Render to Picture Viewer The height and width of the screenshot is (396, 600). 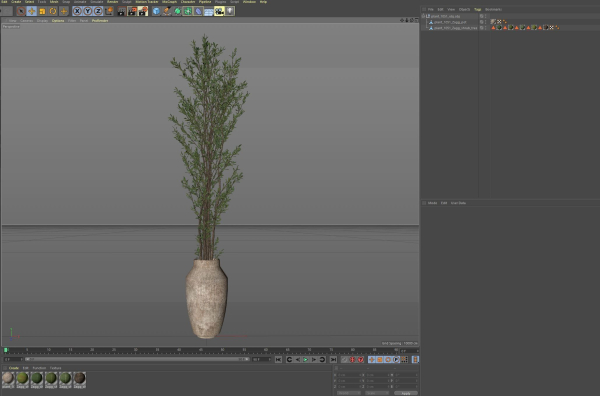[132, 11]
